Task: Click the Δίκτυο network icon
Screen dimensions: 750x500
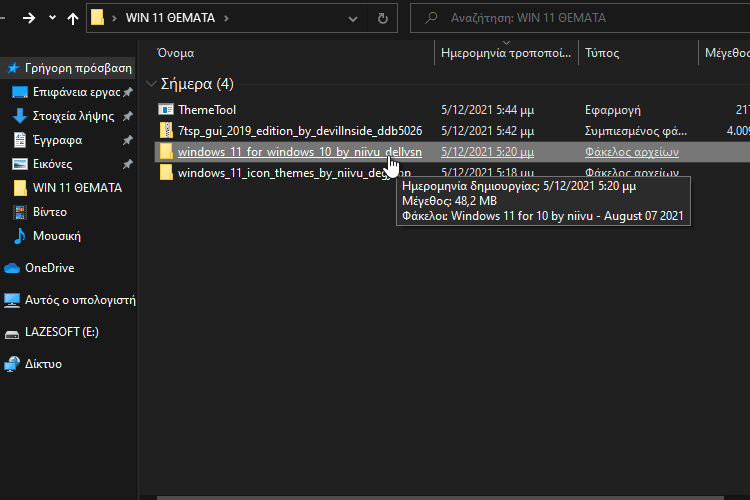Action: point(11,364)
